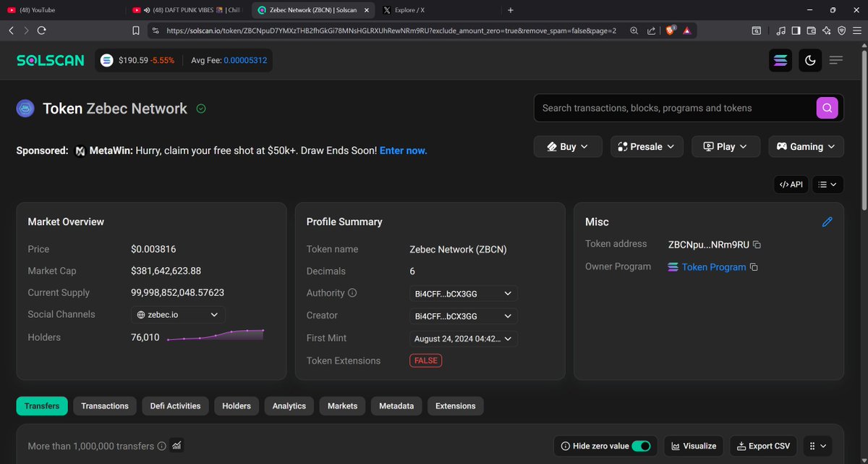
Task: Expand the First Mint date dropdown
Action: pos(463,339)
